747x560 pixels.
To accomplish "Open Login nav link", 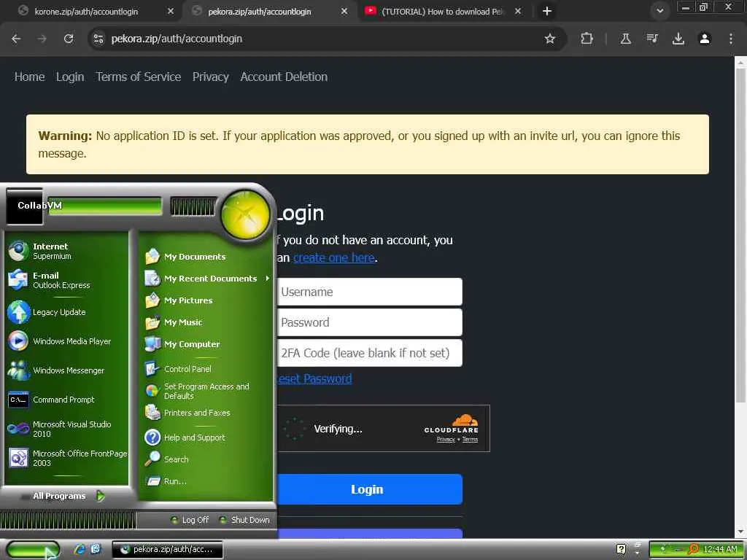I will coord(70,77).
